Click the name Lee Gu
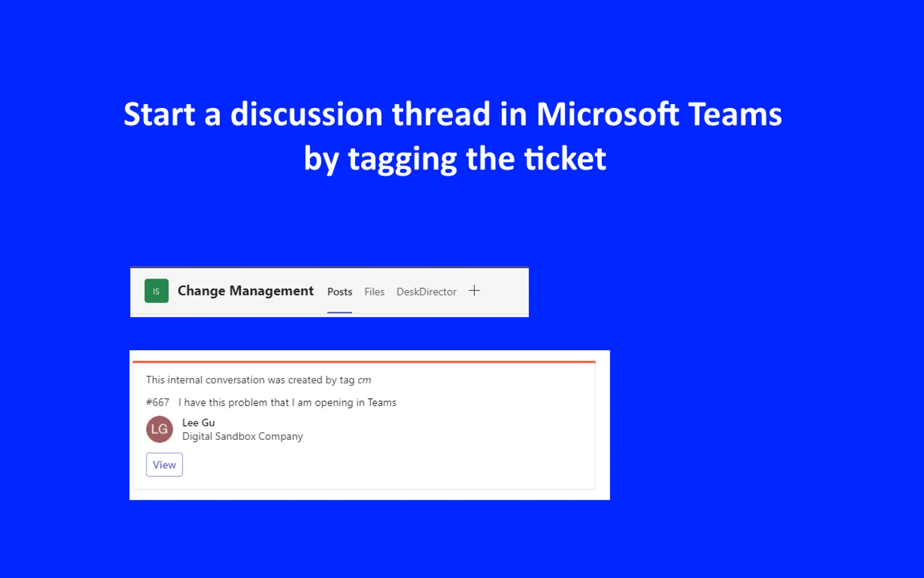The height and width of the screenshot is (578, 924). tap(199, 423)
